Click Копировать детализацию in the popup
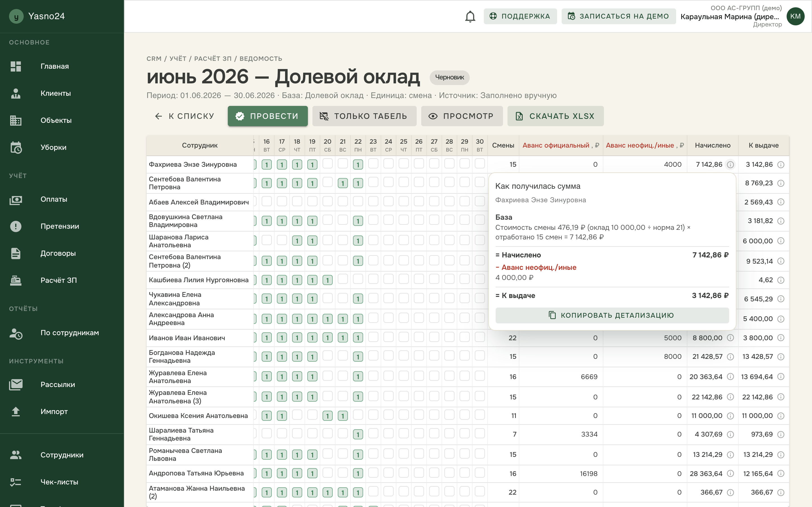The height and width of the screenshot is (507, 812). tap(612, 315)
